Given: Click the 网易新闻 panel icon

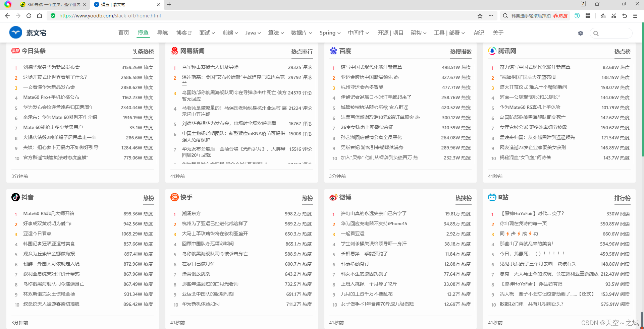Looking at the screenshot, I should 175,51.
